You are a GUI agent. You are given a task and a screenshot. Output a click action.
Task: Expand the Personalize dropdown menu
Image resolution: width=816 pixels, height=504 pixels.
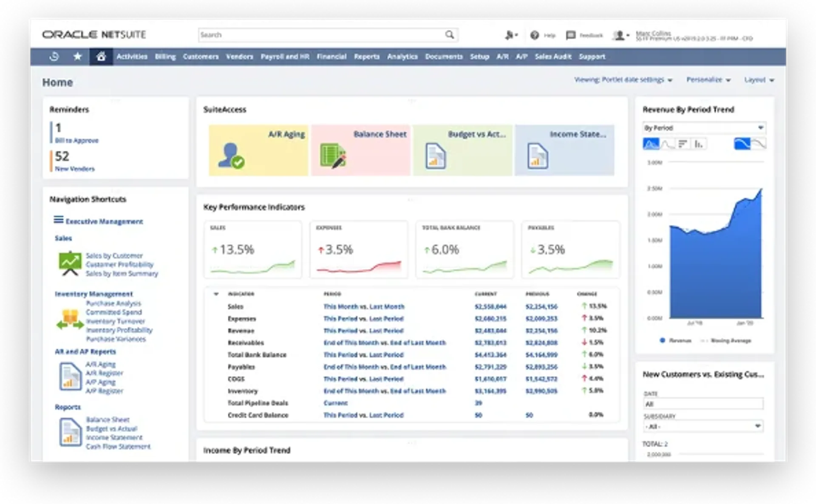[x=708, y=80]
